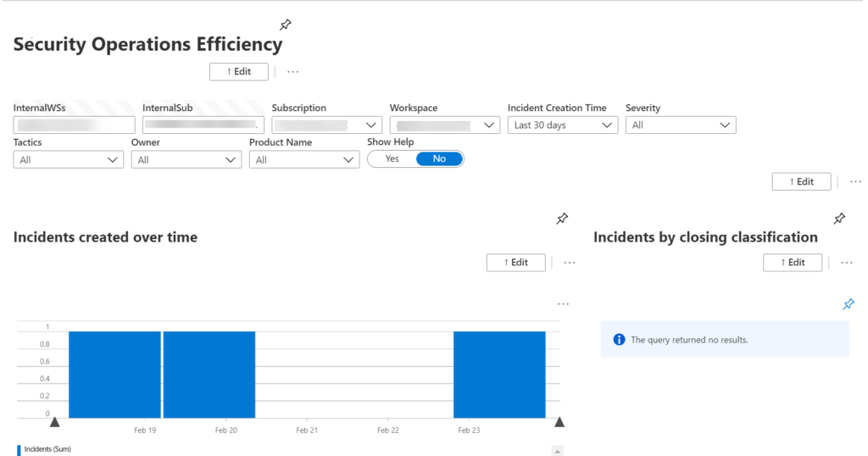Open the Workspace dropdown
Image resolution: width=868 pixels, height=456 pixels.
pos(444,125)
